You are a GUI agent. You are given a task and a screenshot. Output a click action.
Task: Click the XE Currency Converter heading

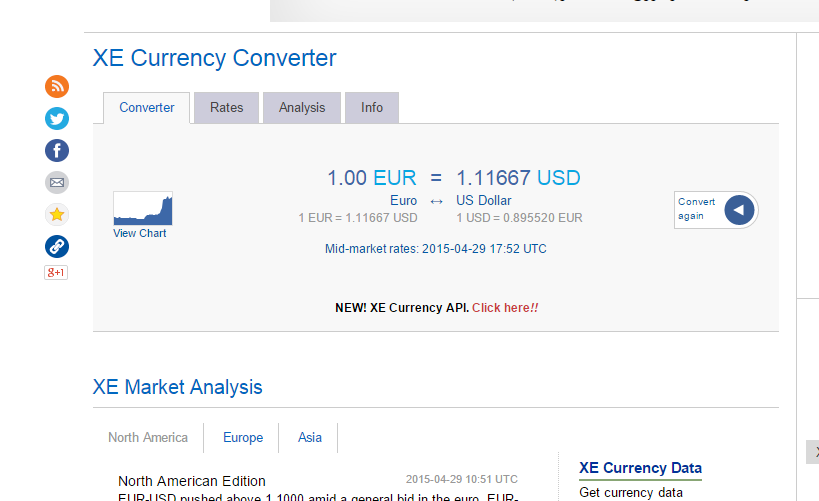point(215,58)
